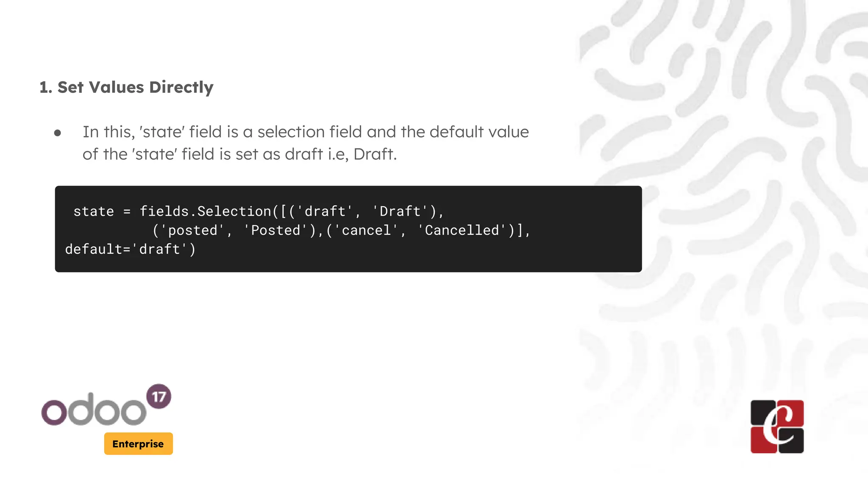Click the word 'state' starting the code
The image size is (868, 488).
94,211
